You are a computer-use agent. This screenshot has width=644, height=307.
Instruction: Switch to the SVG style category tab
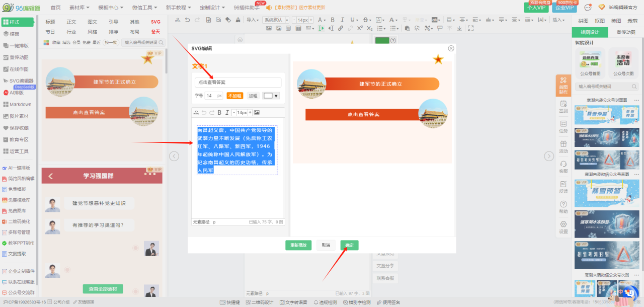click(155, 22)
